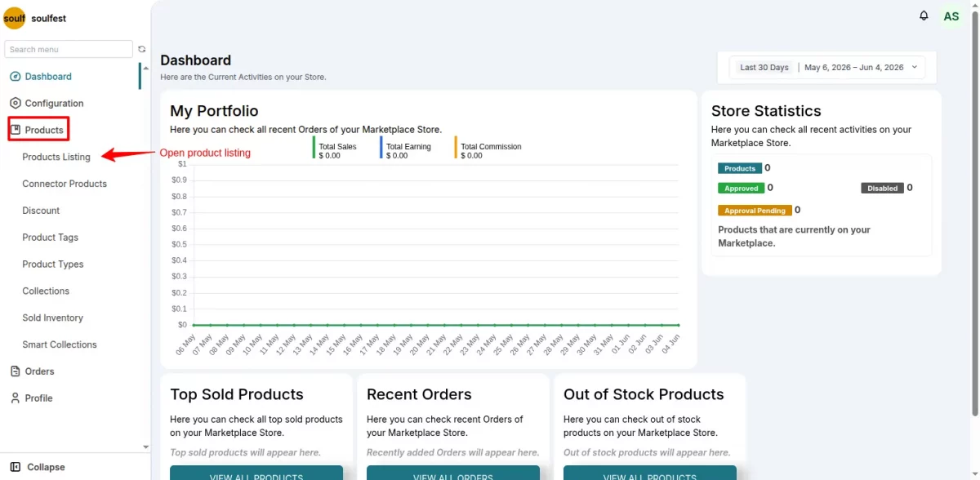Open Collections menu item
The width and height of the screenshot is (980, 480).
coord(46,291)
